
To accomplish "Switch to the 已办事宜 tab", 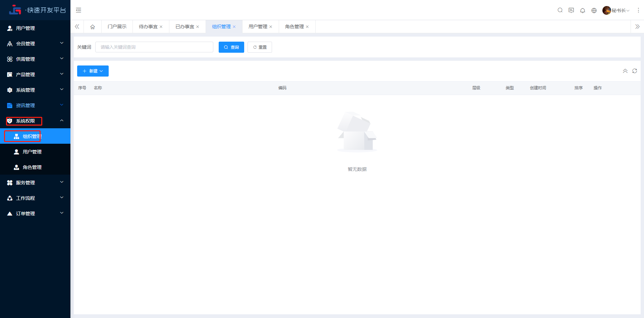I will [185, 27].
